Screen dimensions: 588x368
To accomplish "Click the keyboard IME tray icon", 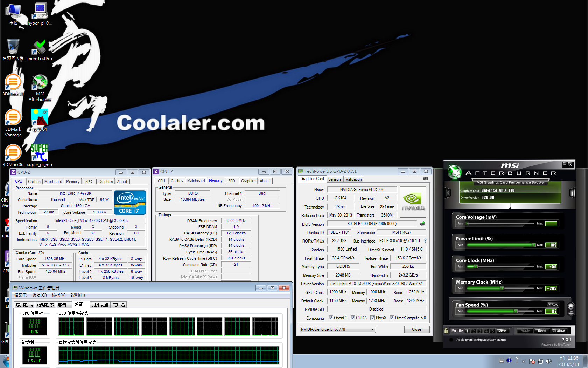I will 502,361.
